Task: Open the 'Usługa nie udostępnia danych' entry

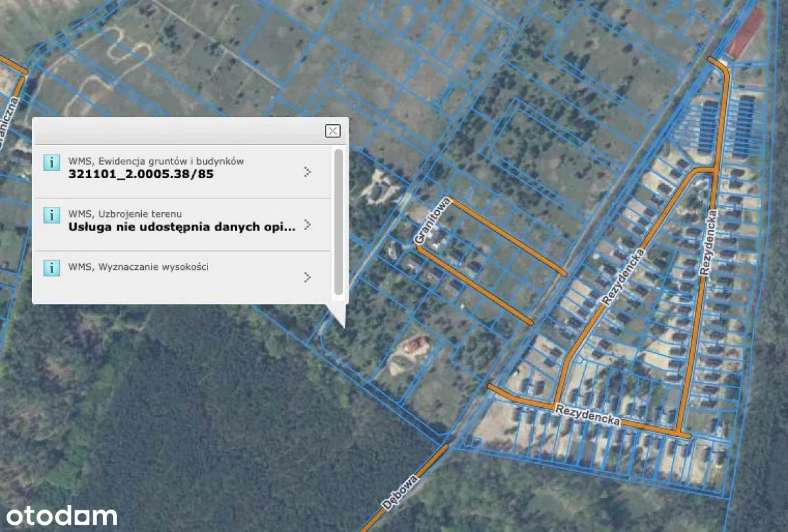Action: (182, 227)
